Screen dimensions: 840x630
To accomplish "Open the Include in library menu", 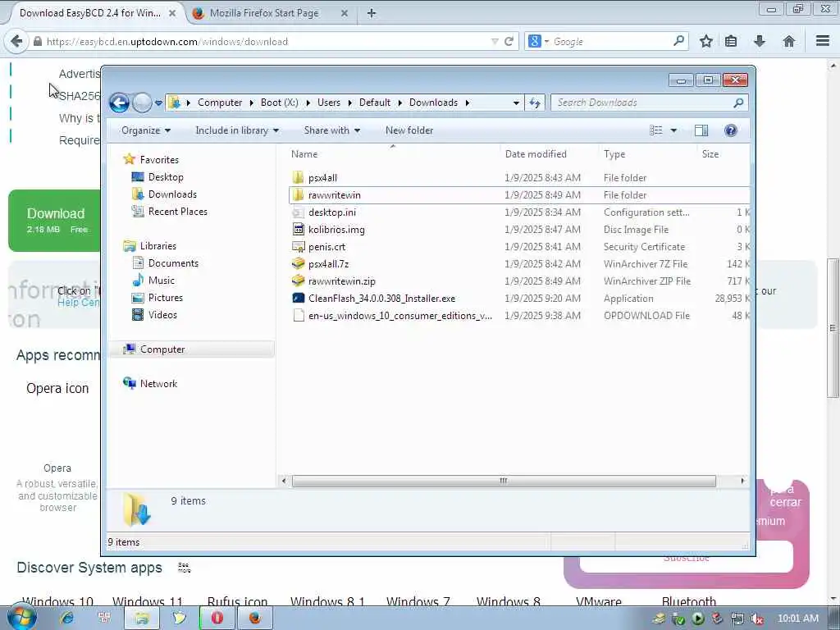I will 237,130.
